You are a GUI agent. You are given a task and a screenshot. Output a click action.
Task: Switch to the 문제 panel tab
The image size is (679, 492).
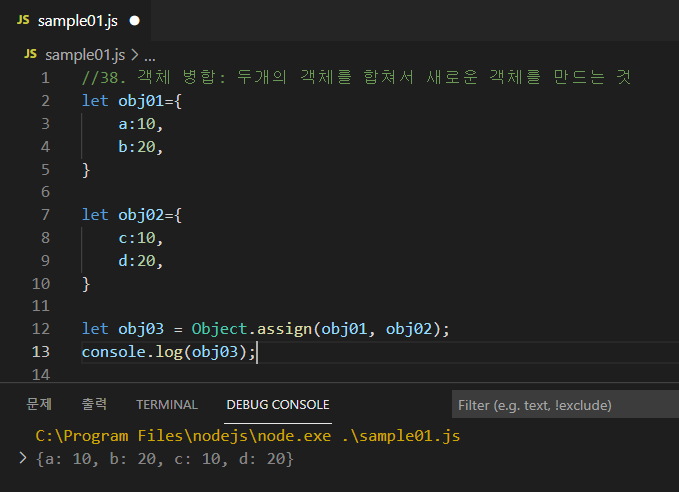pyautogui.click(x=39, y=404)
